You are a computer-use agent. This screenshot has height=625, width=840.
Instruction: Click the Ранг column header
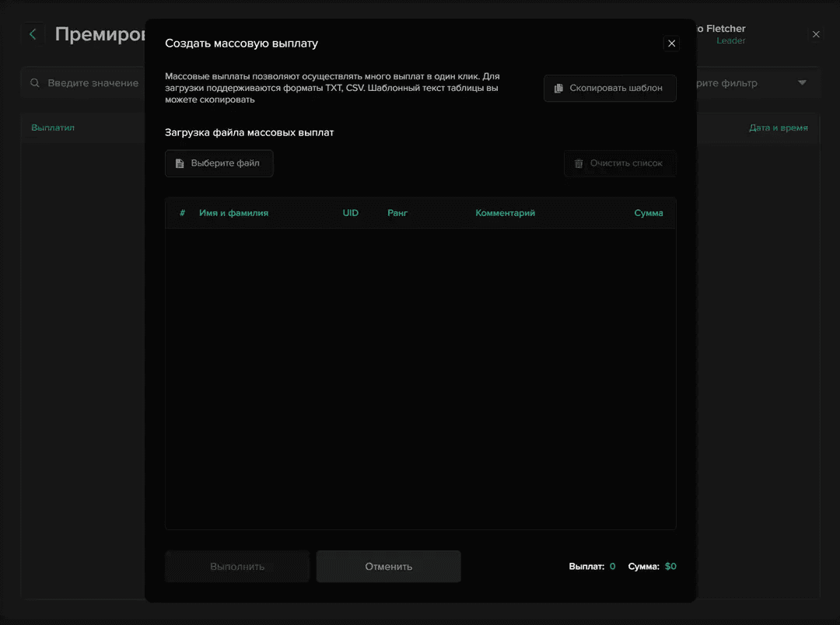click(397, 213)
